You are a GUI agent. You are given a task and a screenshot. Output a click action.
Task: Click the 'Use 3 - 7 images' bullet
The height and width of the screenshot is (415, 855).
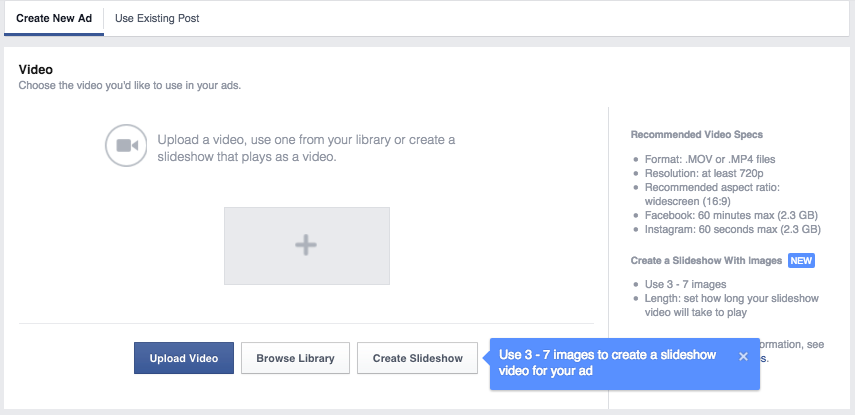686,285
